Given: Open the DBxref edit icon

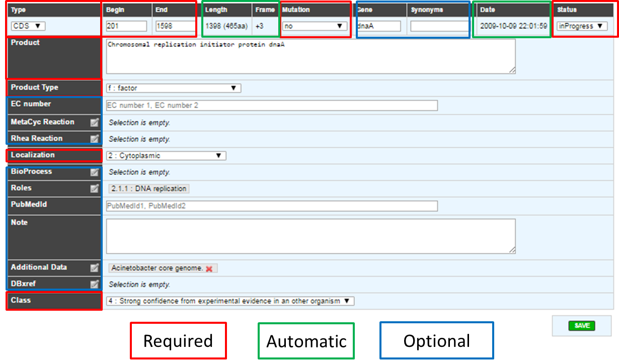Looking at the screenshot, I should tap(94, 285).
